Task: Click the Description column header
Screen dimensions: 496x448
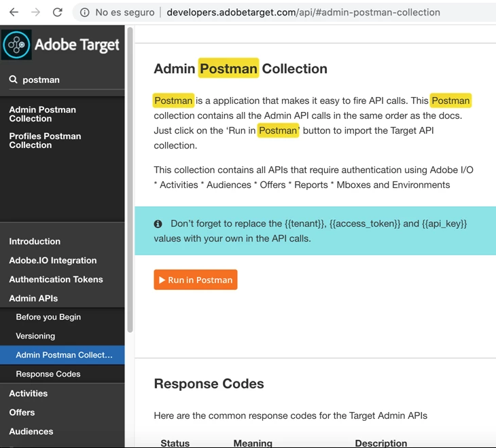Action: (381, 443)
